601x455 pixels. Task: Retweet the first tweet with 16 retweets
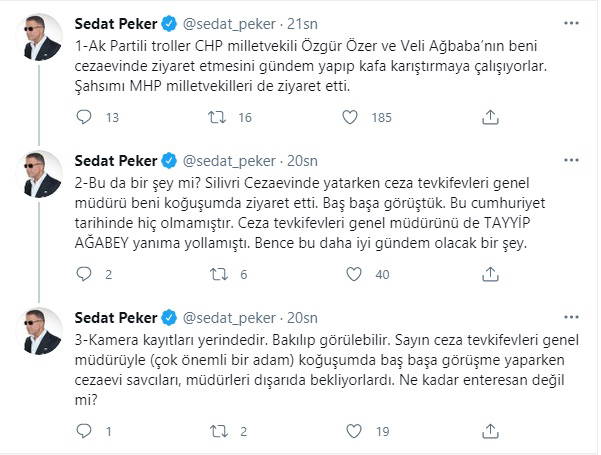215,118
